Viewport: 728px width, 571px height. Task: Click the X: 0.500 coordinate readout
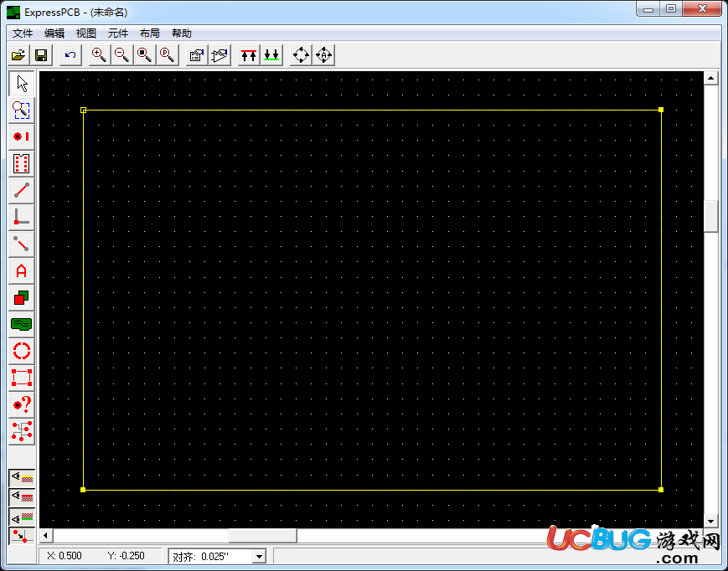65,556
